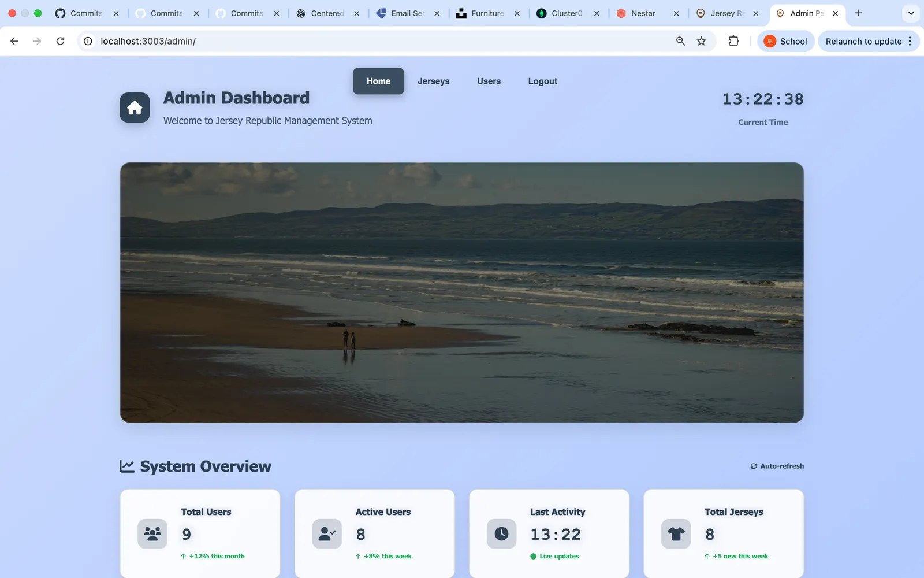The image size is (924, 578).
Task: Click the beach banner image
Action: 461,292
